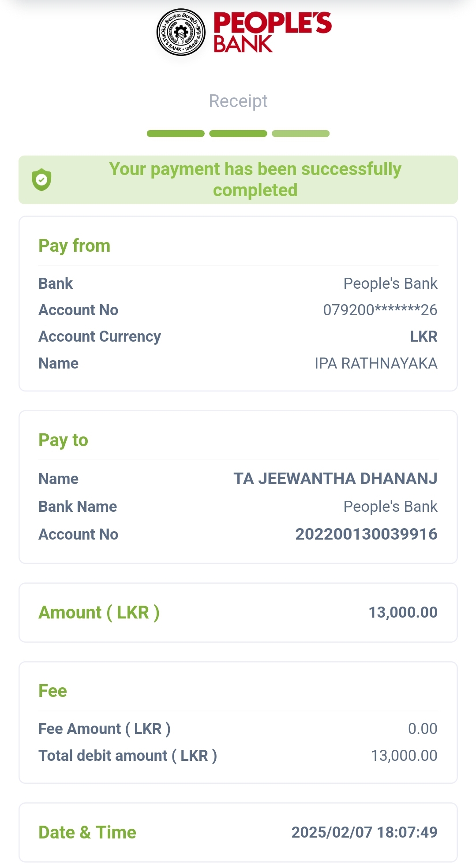Select masked account number 079200********26
Viewport: 476px width, 868px height.
380,310
